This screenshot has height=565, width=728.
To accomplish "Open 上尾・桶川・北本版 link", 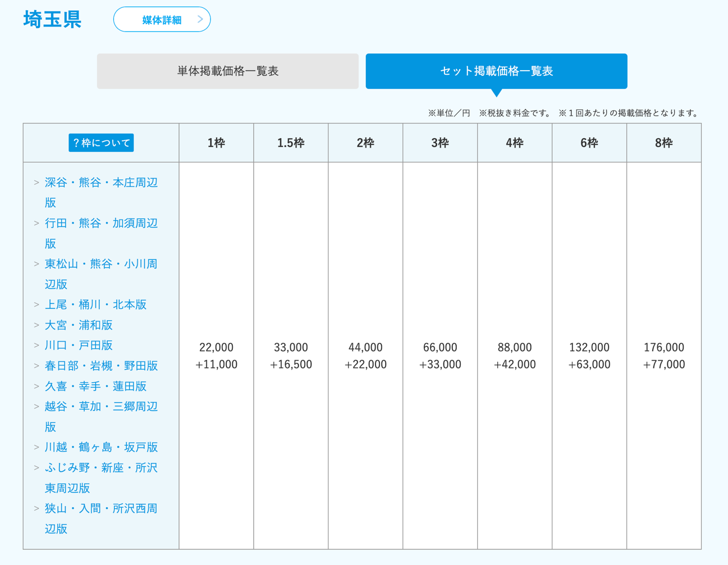I will click(x=95, y=304).
